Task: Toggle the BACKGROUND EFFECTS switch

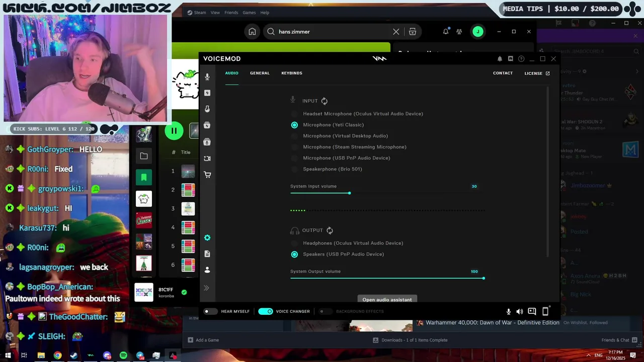Action: [x=326, y=311]
